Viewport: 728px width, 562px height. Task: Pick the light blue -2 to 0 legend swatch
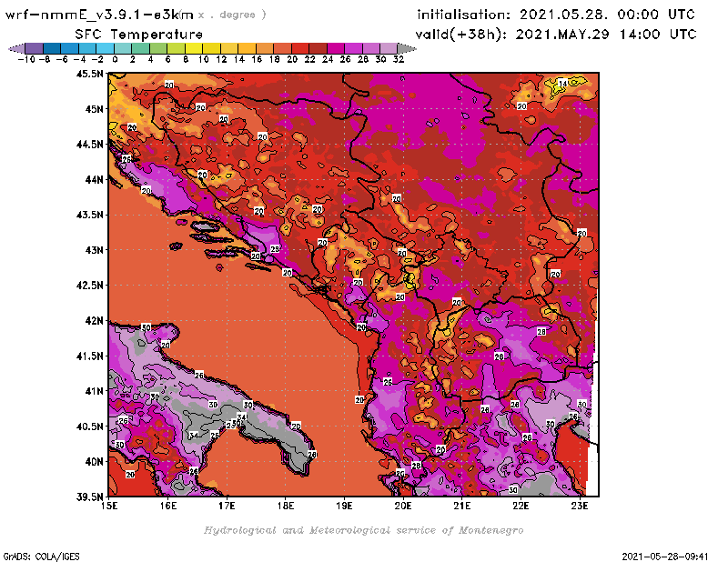coord(104,47)
